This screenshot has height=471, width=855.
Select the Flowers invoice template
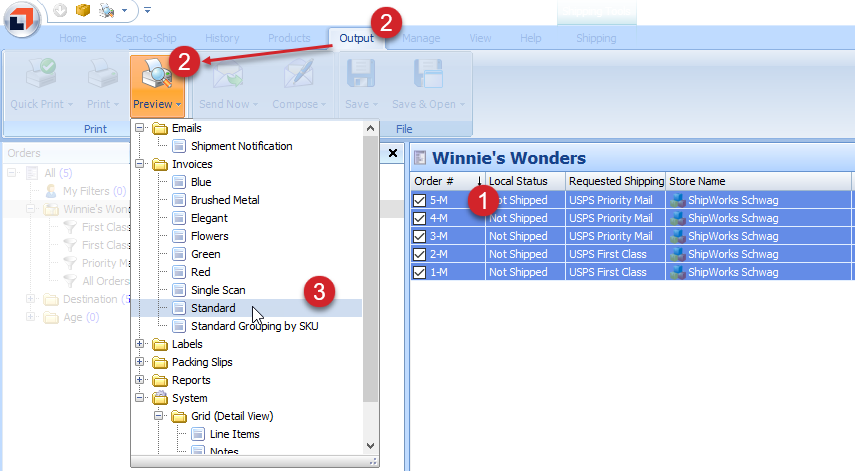coord(209,236)
